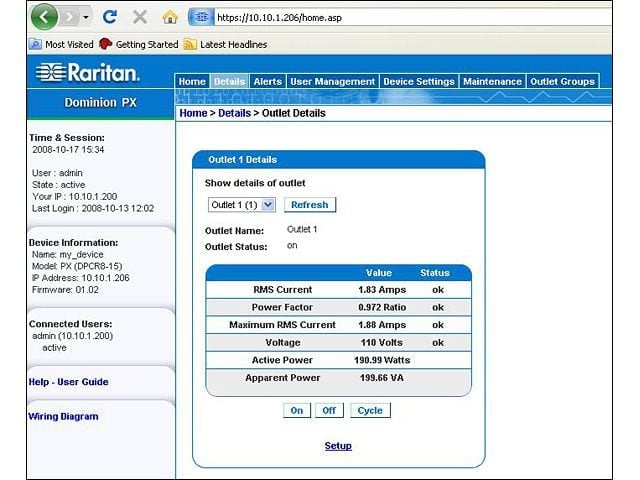Click the Dominion PX product title
Screen dimensions: 640x480
click(100, 102)
